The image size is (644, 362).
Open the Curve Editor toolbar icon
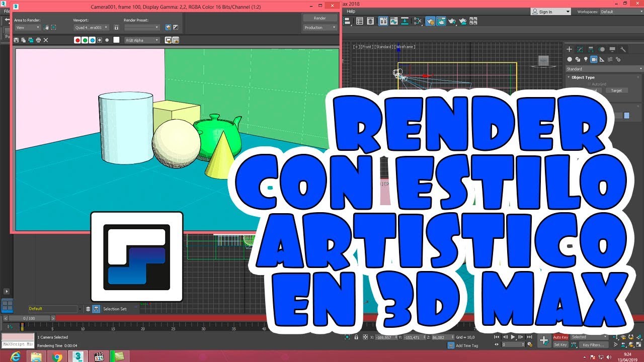[394, 21]
